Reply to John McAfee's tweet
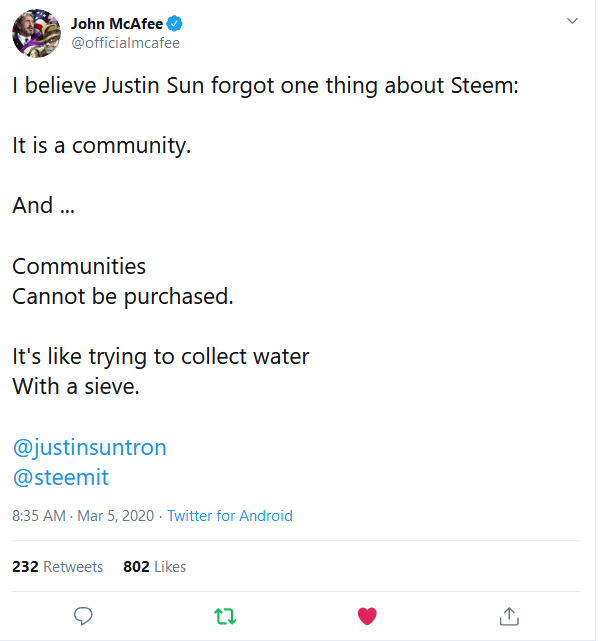 click(84, 615)
